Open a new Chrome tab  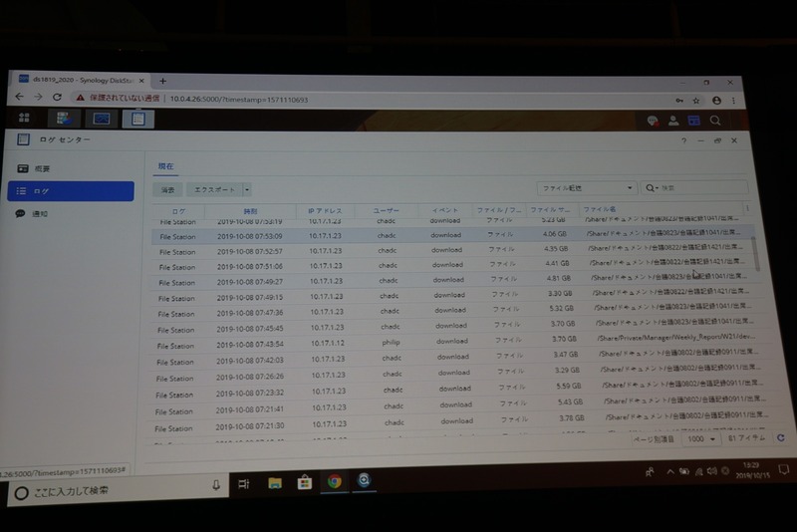coord(162,81)
